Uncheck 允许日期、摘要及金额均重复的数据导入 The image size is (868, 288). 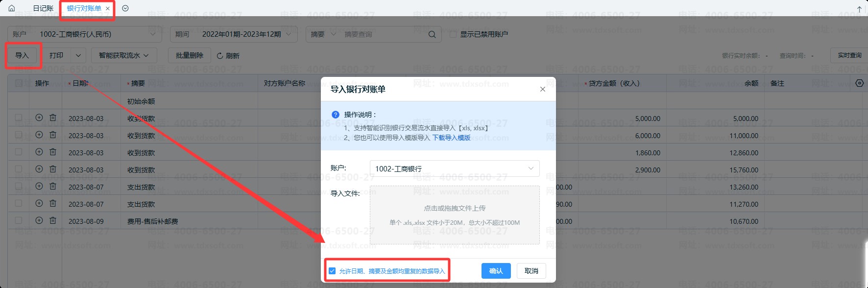click(x=333, y=271)
